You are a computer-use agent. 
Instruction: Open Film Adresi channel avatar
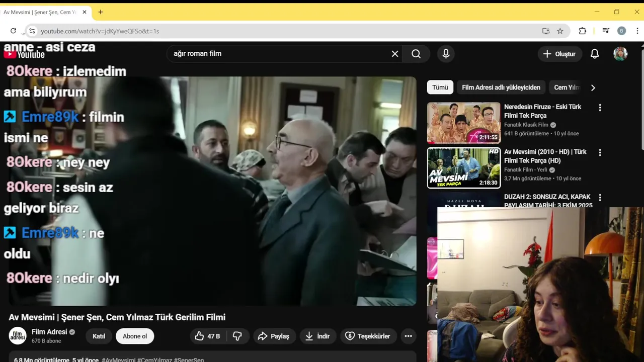click(18, 336)
